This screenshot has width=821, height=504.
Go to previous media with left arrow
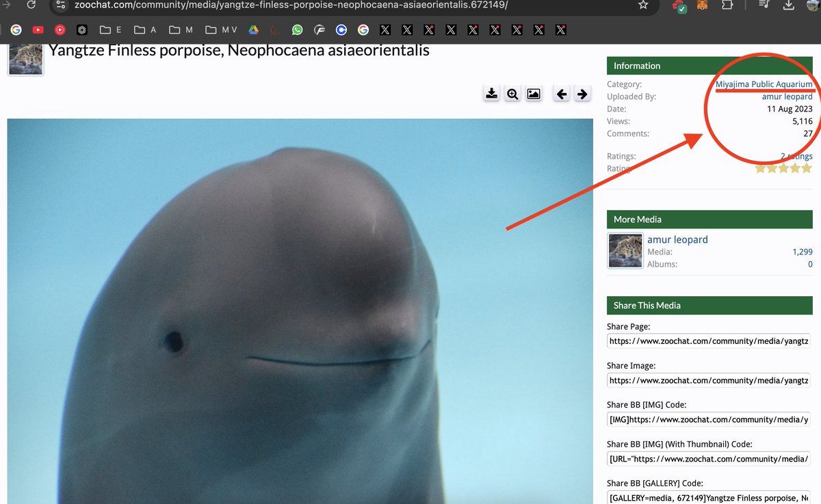pos(562,94)
